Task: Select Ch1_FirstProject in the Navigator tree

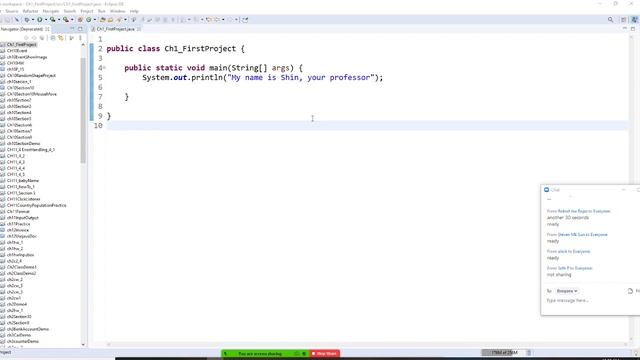Action: (x=22, y=44)
